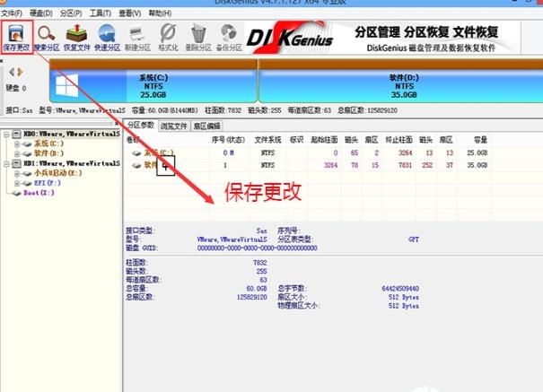This screenshot has height=392, width=543.
Task: Expand the 系统(C:) tree node
Action: click(17, 144)
